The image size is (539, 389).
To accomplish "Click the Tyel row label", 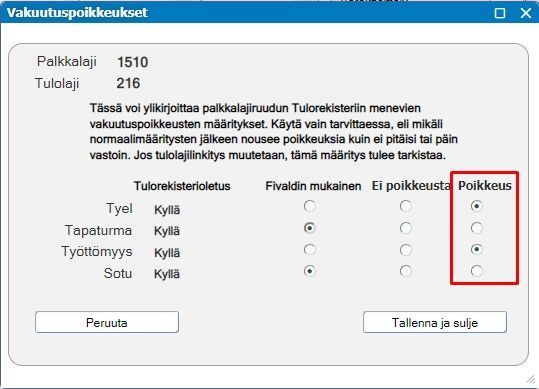I will pos(119,209).
